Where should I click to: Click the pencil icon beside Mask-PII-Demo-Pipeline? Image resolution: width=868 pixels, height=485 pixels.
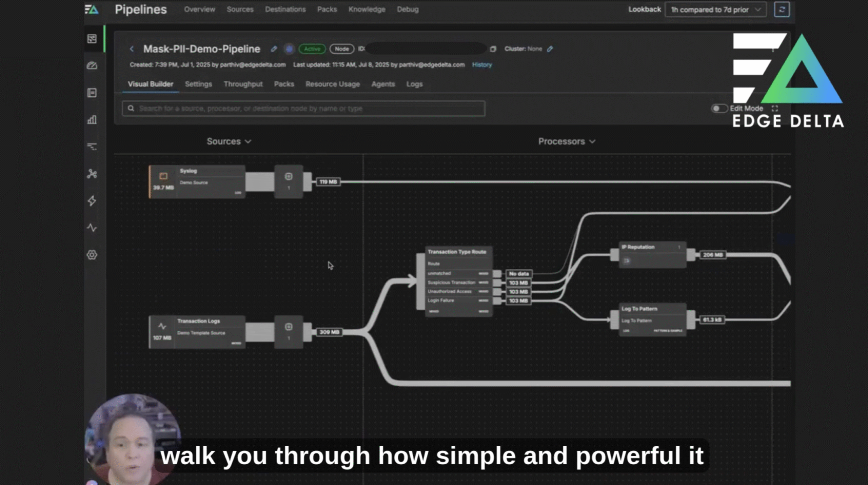pyautogui.click(x=274, y=49)
